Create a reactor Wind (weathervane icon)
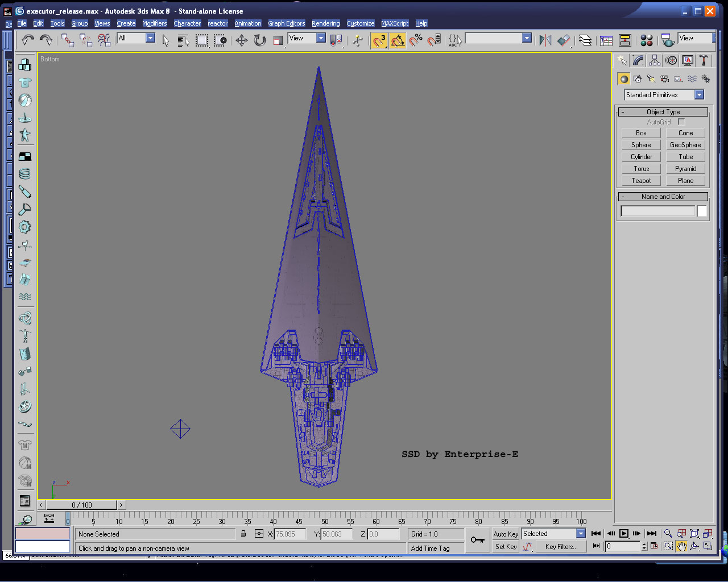This screenshot has height=582, width=728. pyautogui.click(x=25, y=245)
